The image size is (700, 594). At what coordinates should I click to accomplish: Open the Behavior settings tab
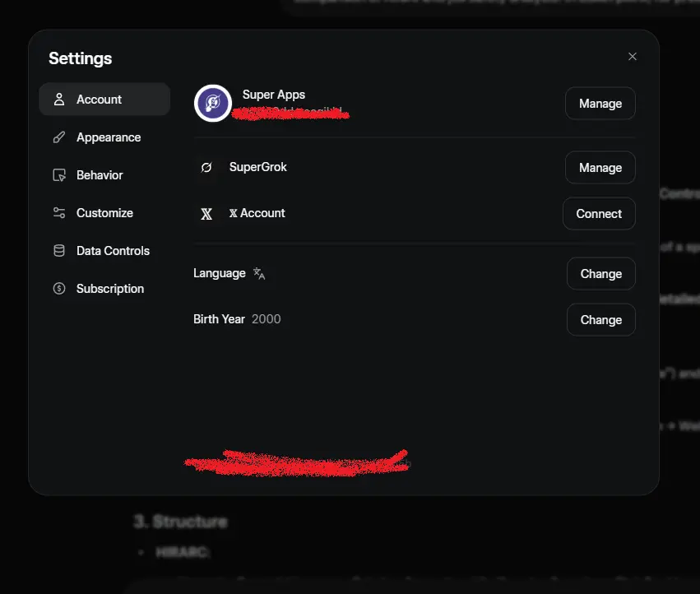(x=104, y=175)
